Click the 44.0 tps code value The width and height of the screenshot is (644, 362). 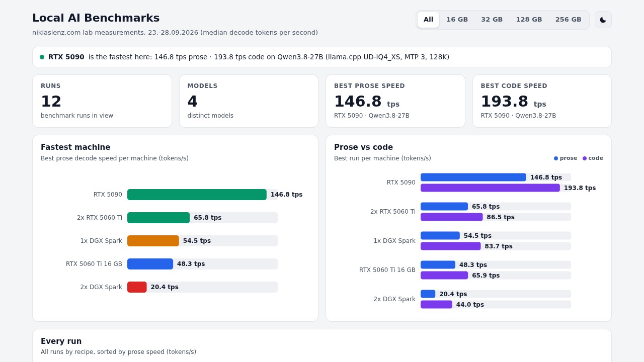point(470,305)
